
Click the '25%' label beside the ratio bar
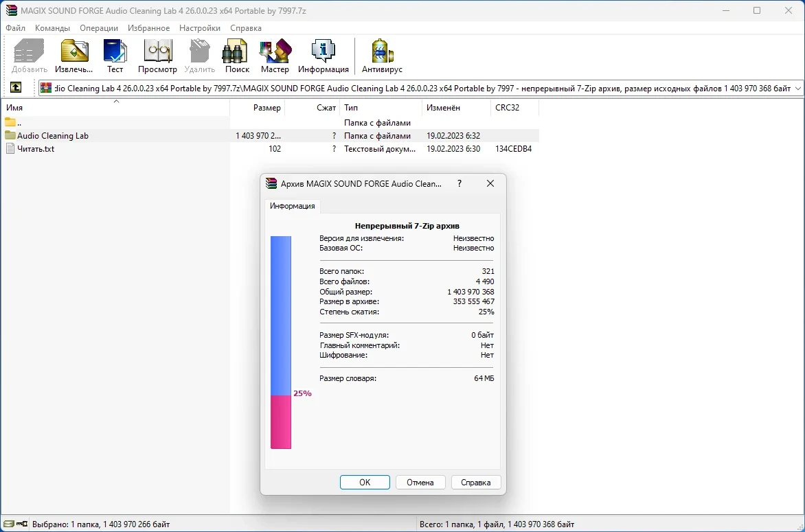[x=302, y=393]
